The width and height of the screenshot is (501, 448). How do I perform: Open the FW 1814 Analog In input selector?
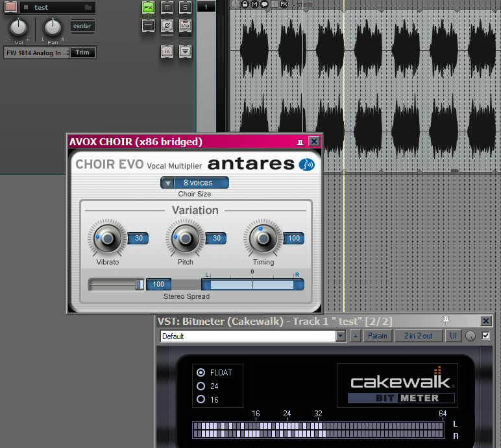click(37, 53)
